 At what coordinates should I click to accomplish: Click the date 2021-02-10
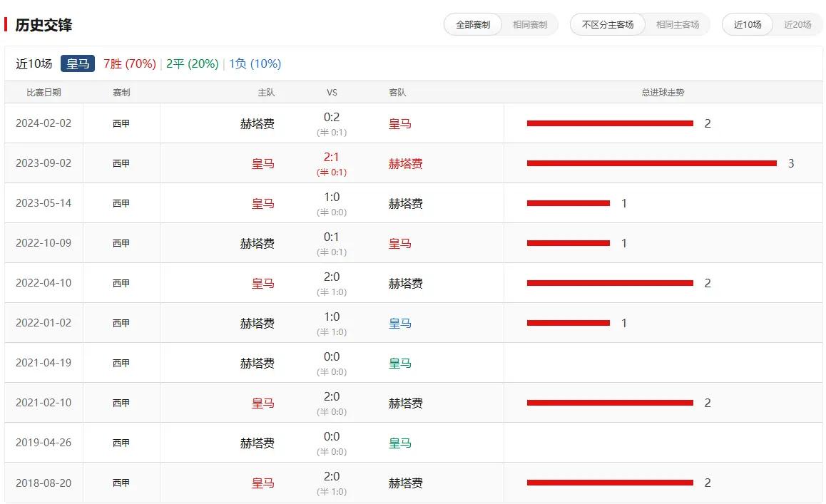(x=44, y=403)
